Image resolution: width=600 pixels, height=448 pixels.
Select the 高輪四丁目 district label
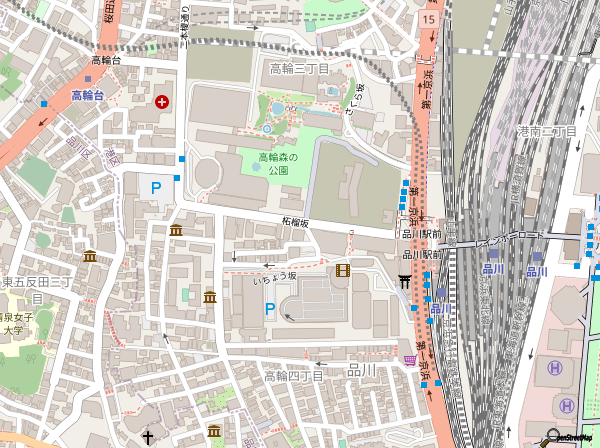293,376
